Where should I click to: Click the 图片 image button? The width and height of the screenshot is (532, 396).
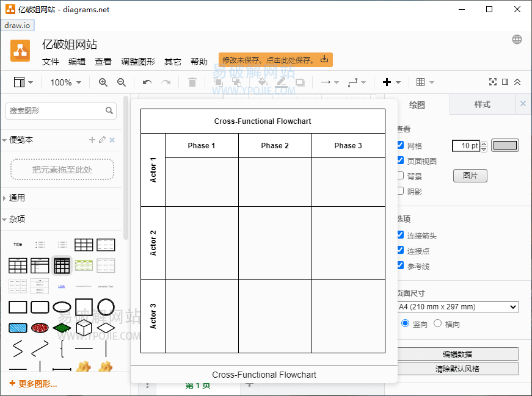470,176
